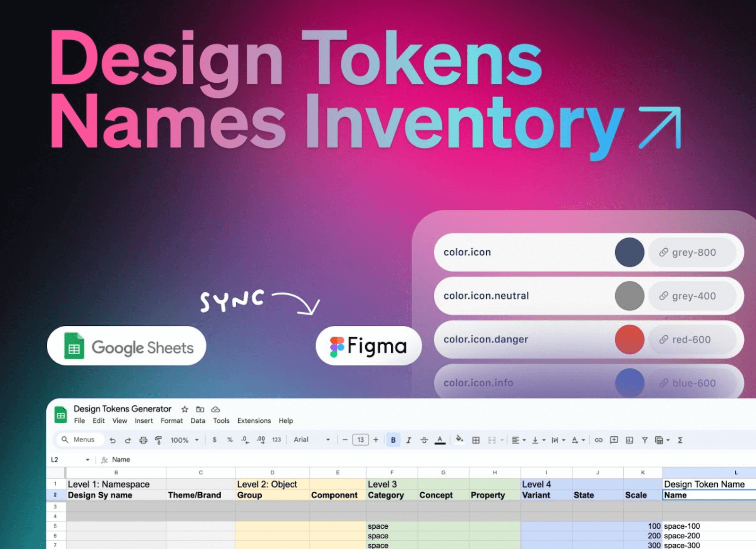Star the Design Tokens Generator spreadsheet
This screenshot has height=549, width=756.
pos(184,410)
